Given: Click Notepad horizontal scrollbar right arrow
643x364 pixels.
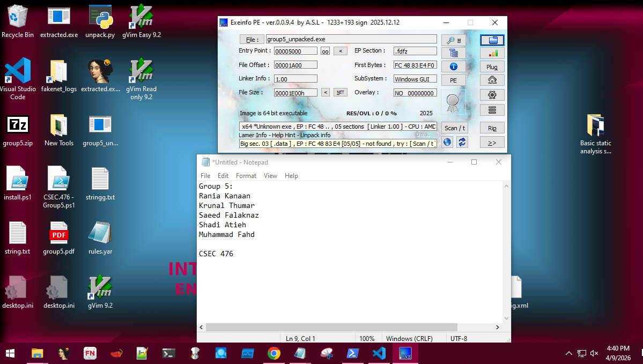Looking at the screenshot, I should [x=498, y=327].
